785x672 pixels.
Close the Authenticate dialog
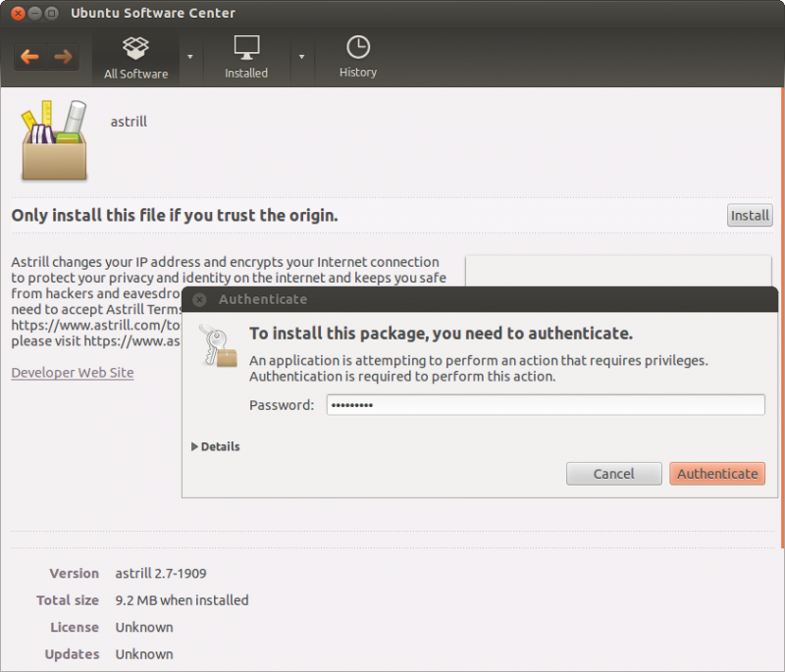[199, 299]
